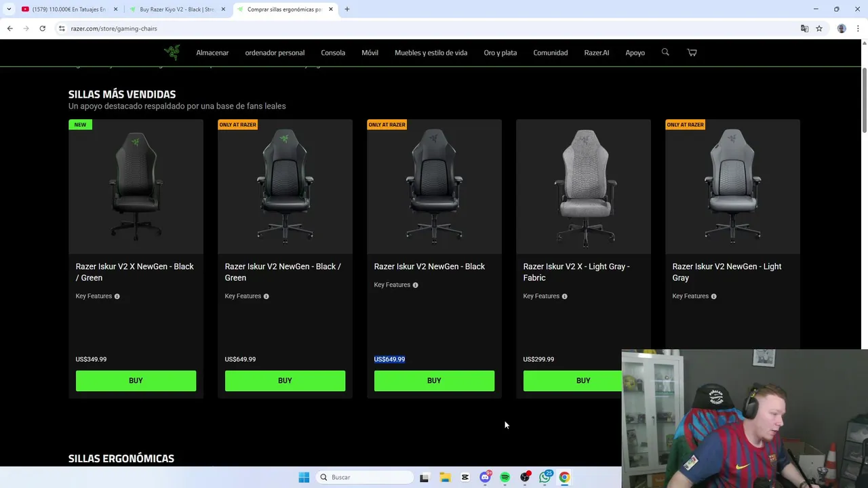Buy the Razer Iskur V2 NewGen Black / Green

click(285, 381)
